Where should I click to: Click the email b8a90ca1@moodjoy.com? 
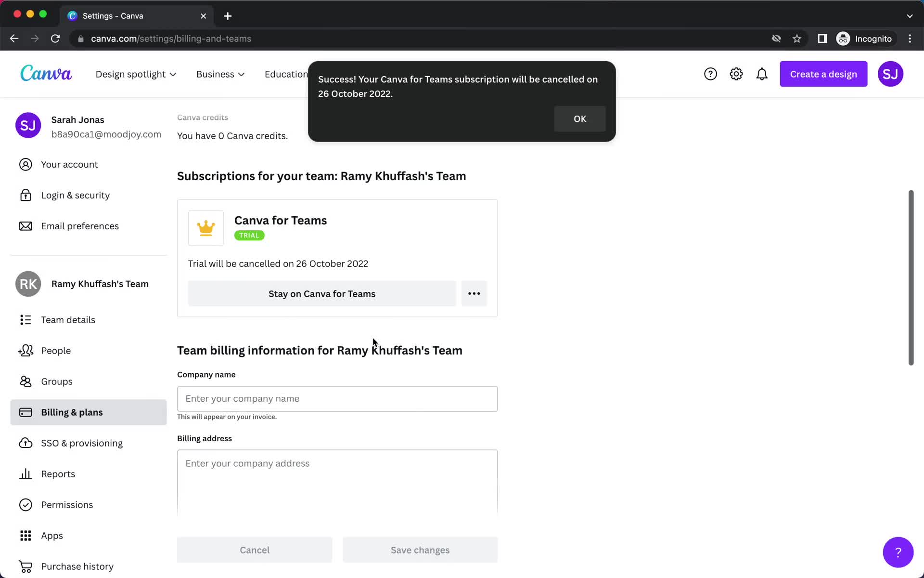106,134
